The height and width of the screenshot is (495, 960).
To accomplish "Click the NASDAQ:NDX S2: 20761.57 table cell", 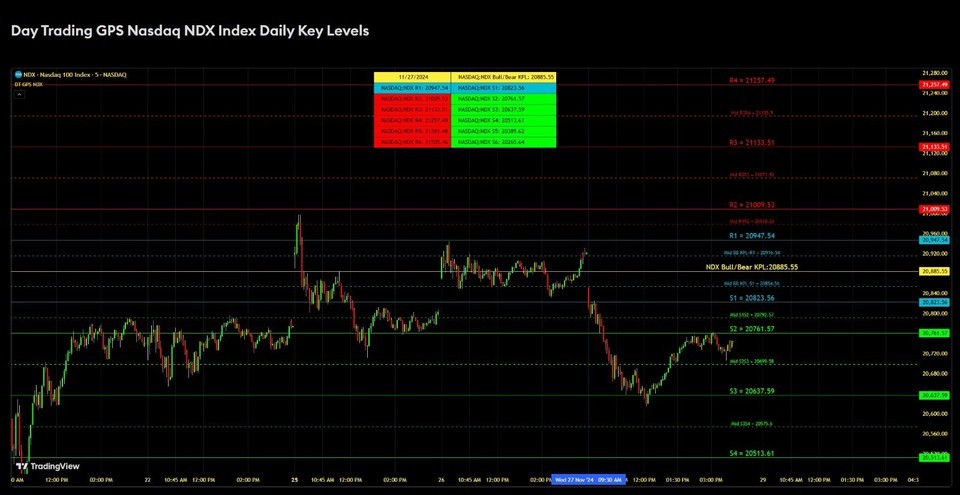I will pyautogui.click(x=503, y=99).
